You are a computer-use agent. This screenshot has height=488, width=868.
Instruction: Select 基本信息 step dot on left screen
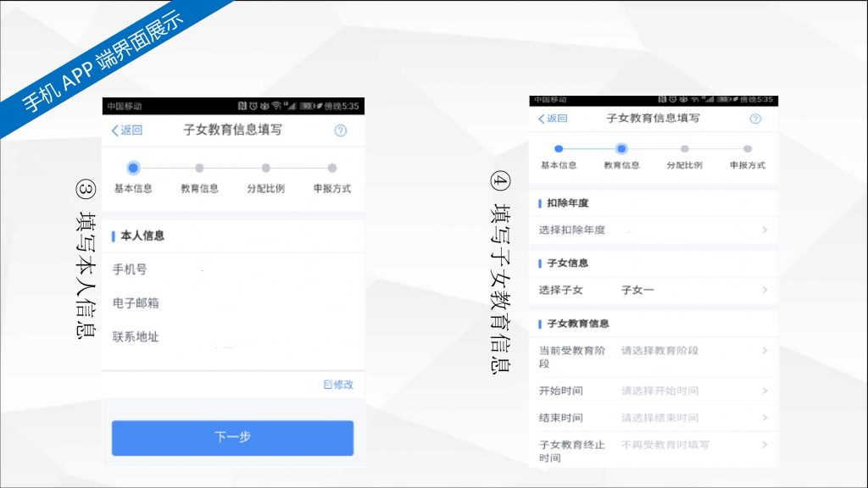133,168
